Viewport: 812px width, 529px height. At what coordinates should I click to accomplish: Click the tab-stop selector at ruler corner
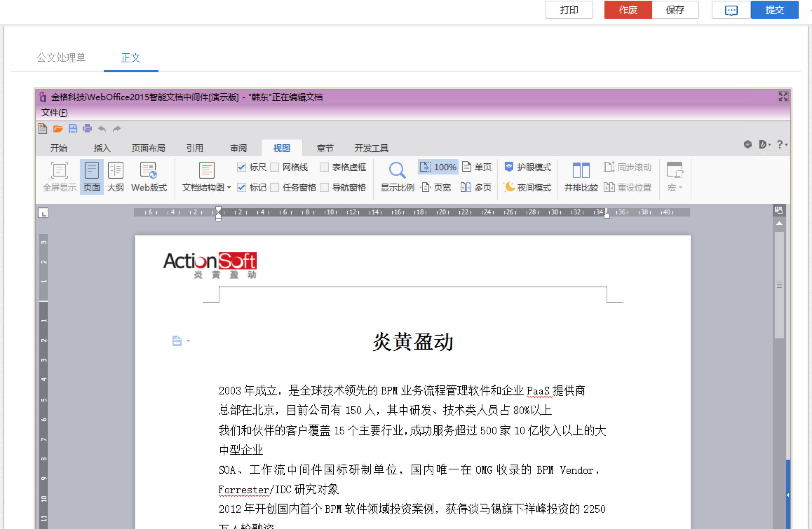43,213
